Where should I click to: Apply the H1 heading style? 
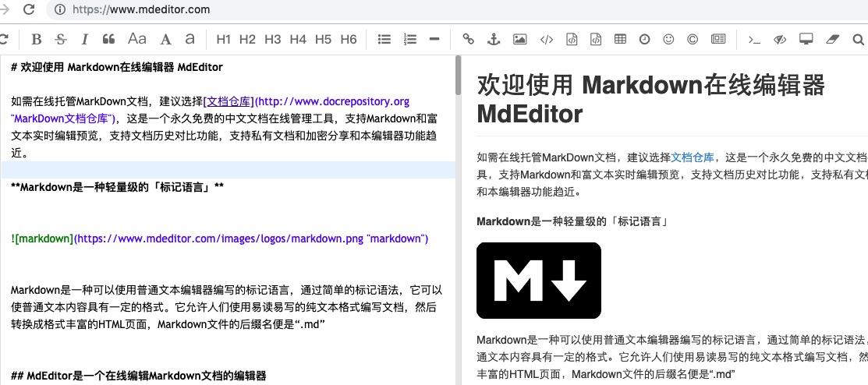pyautogui.click(x=224, y=39)
